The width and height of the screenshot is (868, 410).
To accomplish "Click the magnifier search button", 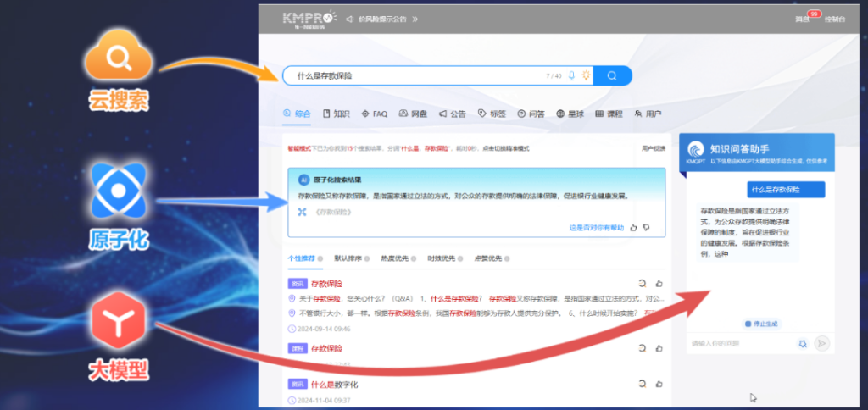I will (x=612, y=75).
